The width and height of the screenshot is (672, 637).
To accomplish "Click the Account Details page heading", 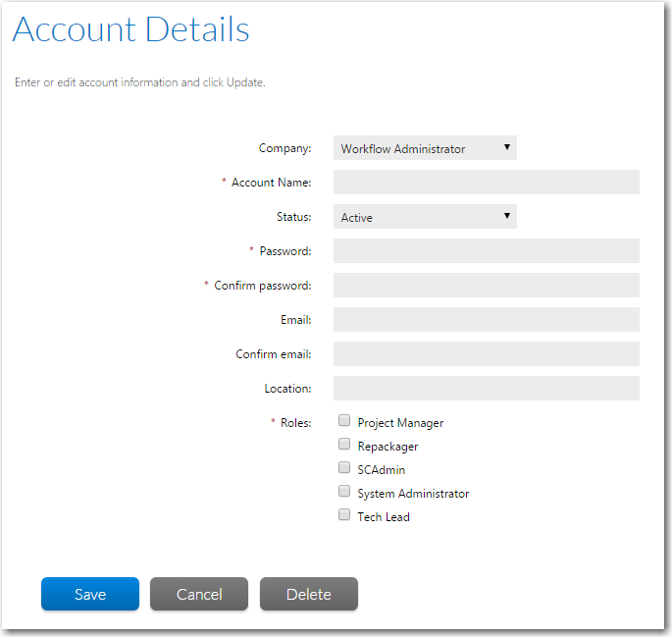I will pos(130,29).
